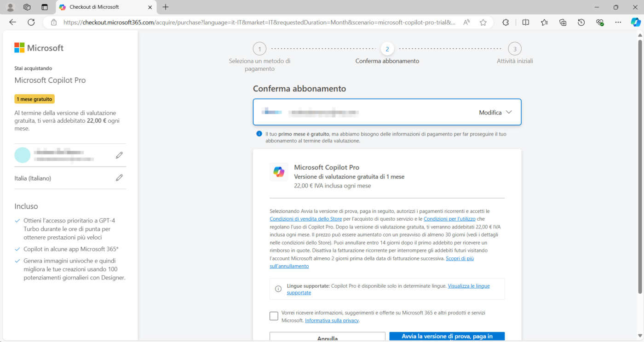
Task: Open the Informativa sulla privacy link
Action: (x=332, y=320)
